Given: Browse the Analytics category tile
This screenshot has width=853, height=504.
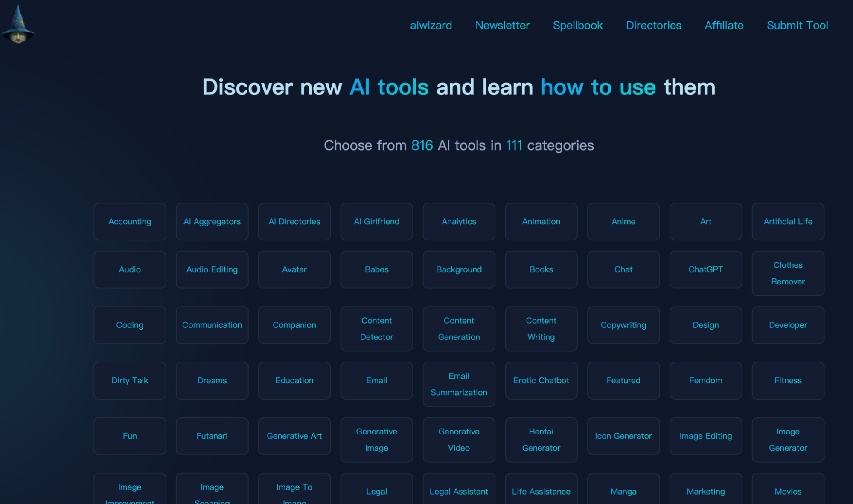Looking at the screenshot, I should [459, 221].
